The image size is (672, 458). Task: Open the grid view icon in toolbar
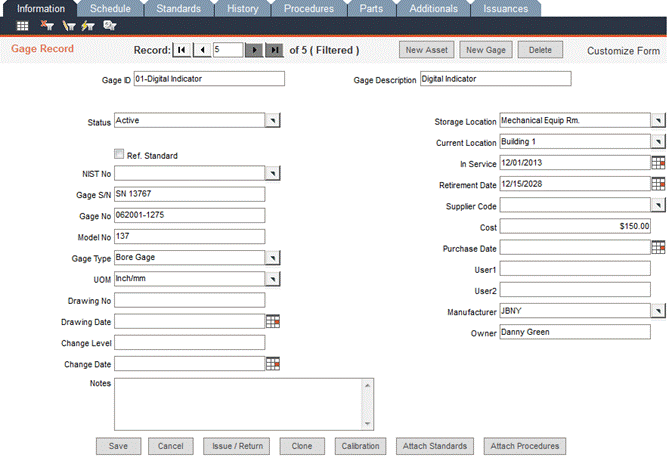tap(22, 25)
